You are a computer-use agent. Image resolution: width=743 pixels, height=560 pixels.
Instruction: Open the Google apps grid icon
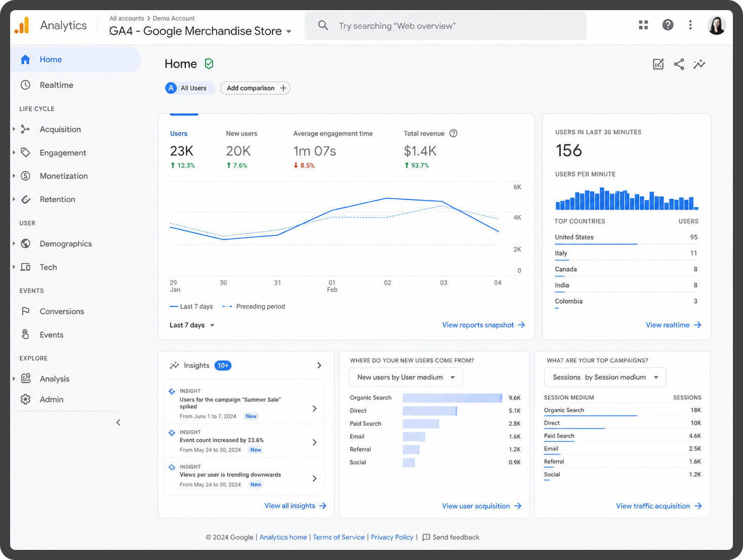(x=643, y=25)
